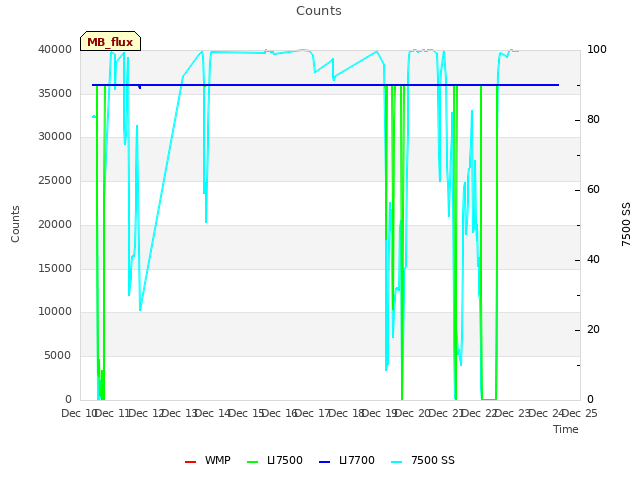Click the right-axis 100 tick label
The image size is (640, 480).
point(597,49)
